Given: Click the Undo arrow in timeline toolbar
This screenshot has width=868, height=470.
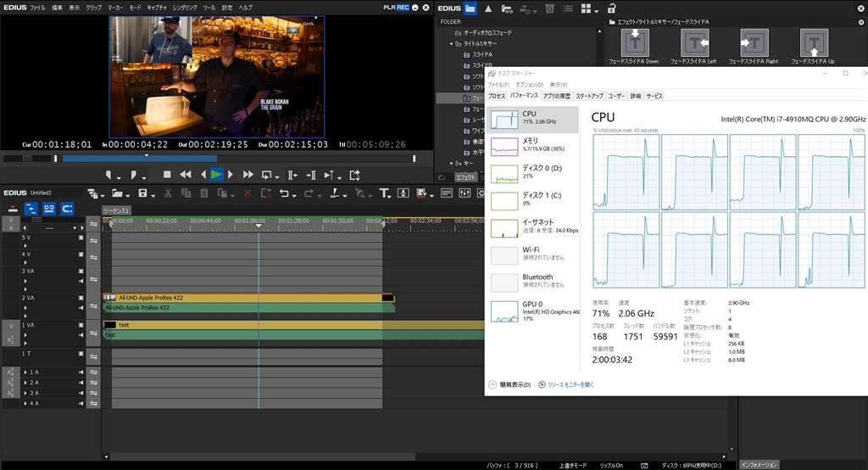Looking at the screenshot, I should click(x=283, y=193).
